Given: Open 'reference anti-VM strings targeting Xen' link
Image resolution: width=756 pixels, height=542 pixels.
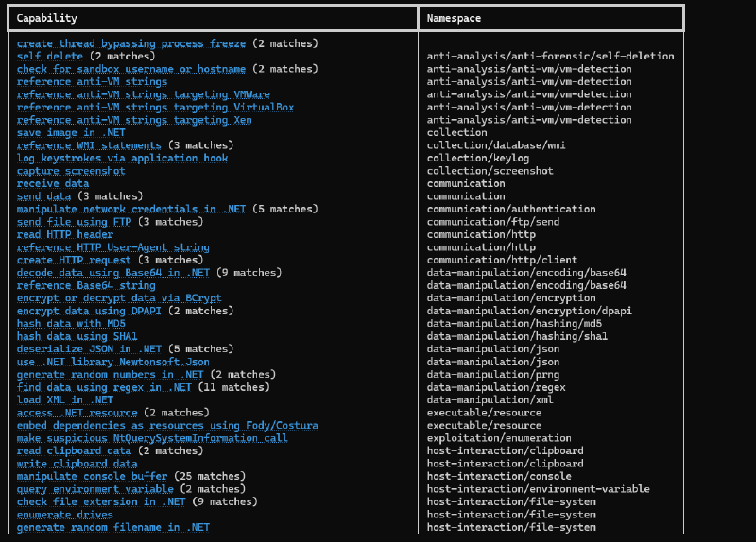Looking at the screenshot, I should (x=134, y=120).
